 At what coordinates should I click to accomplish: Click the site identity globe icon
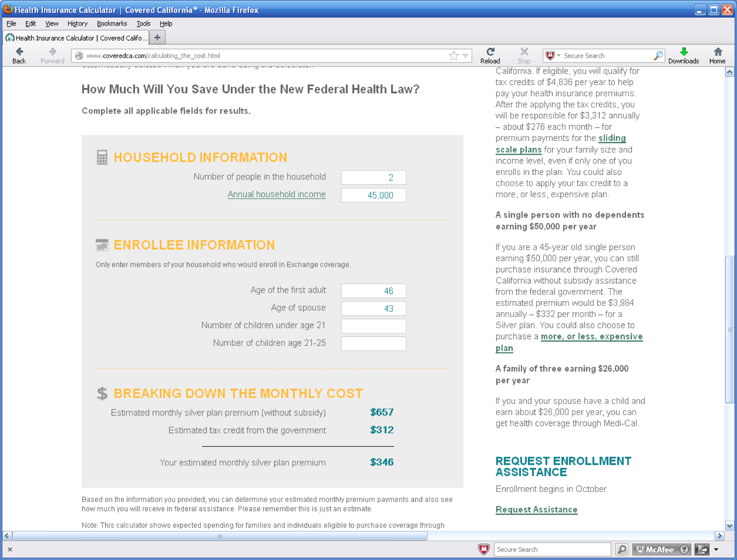tap(79, 56)
